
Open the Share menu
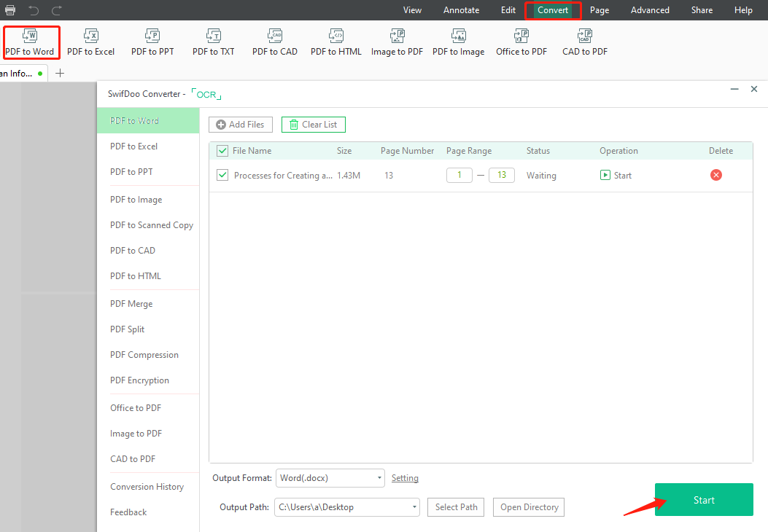coord(702,10)
